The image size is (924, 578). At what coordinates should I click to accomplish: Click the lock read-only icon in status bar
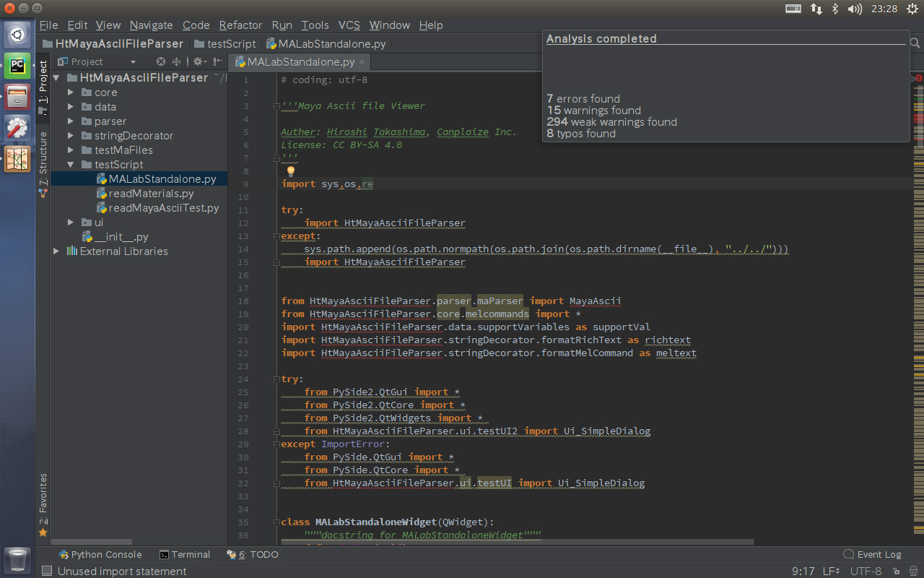(x=894, y=571)
